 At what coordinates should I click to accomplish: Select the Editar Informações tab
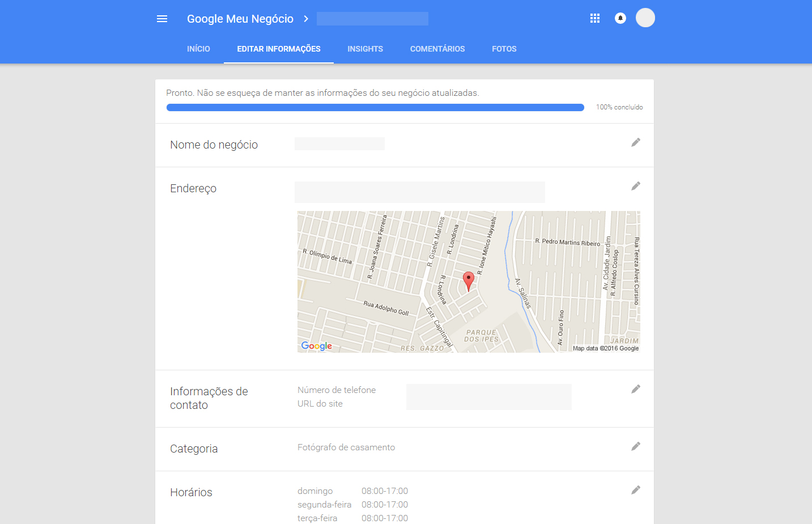pyautogui.click(x=279, y=49)
